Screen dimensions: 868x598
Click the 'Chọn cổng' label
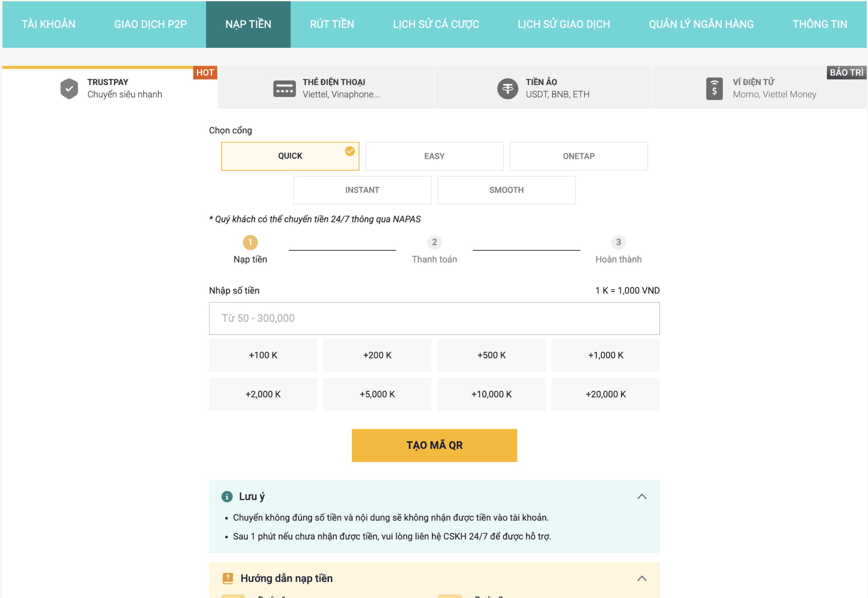click(230, 130)
